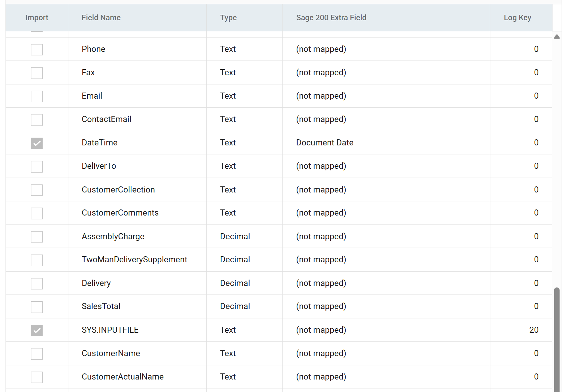Select the SYS.INPUTFILE field name

110,330
